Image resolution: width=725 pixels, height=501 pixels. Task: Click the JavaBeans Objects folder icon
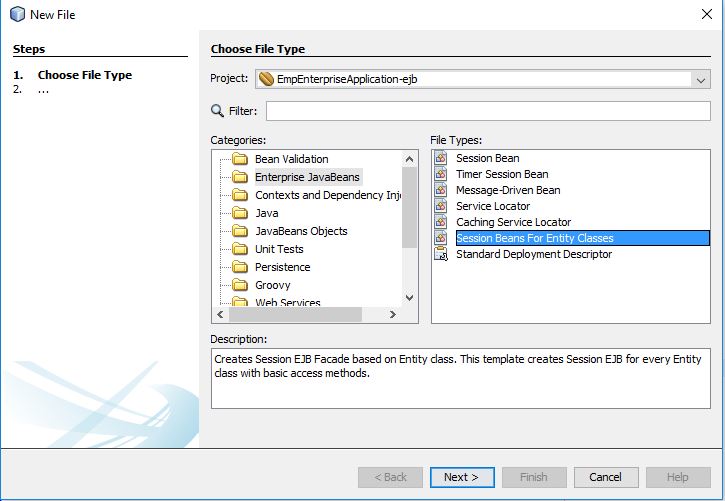coord(240,231)
